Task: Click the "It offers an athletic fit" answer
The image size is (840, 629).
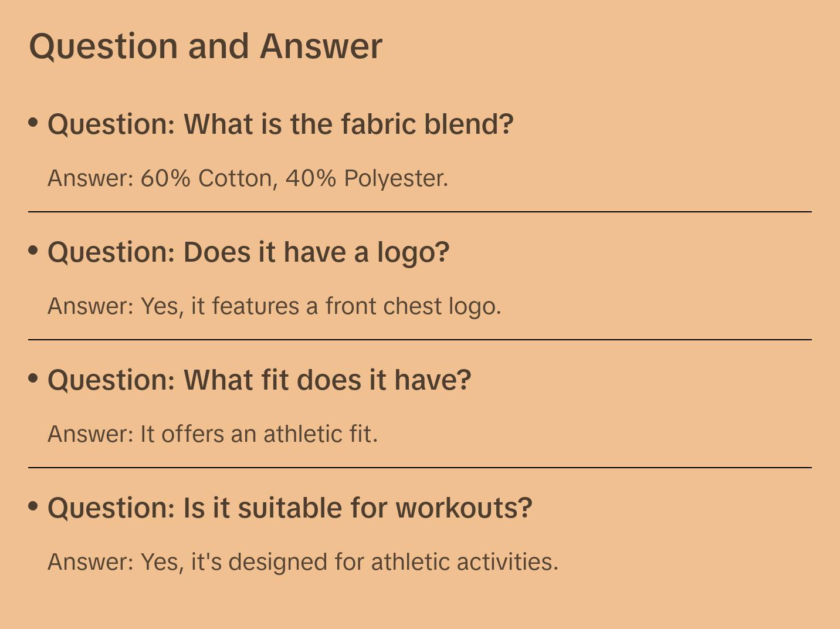Action: pyautogui.click(x=259, y=434)
